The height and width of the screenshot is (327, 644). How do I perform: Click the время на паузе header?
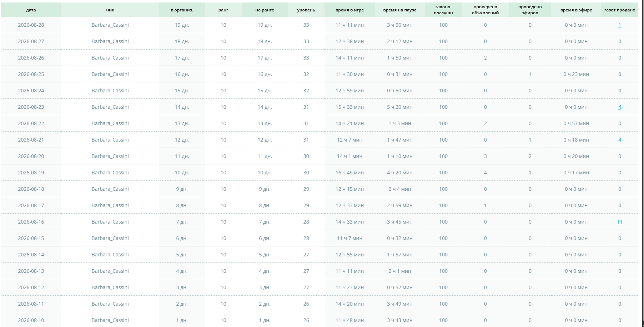pos(400,10)
